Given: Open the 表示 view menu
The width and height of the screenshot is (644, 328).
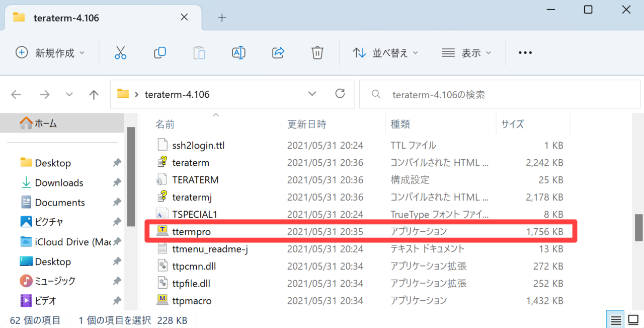Looking at the screenshot, I should click(x=466, y=52).
